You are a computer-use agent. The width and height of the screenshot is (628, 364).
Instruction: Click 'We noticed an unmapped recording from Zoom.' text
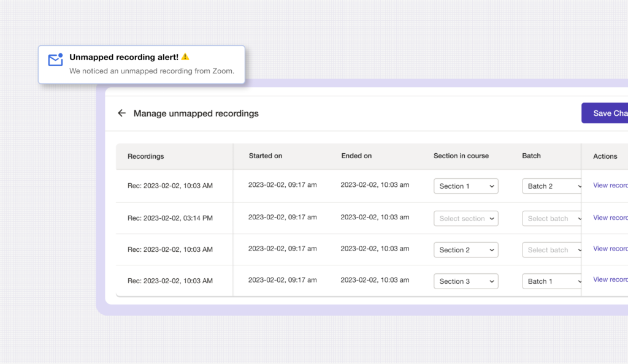pos(152,71)
